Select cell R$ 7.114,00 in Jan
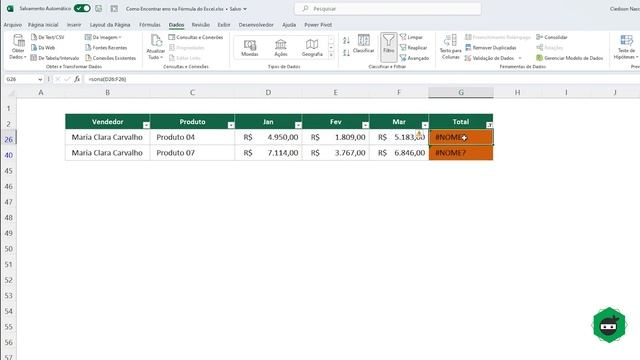640x360 pixels. click(x=268, y=153)
